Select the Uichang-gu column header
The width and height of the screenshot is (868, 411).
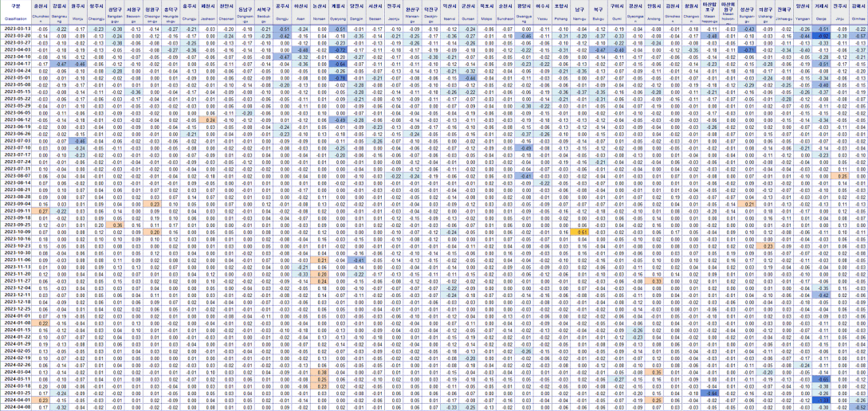pyautogui.click(x=766, y=13)
